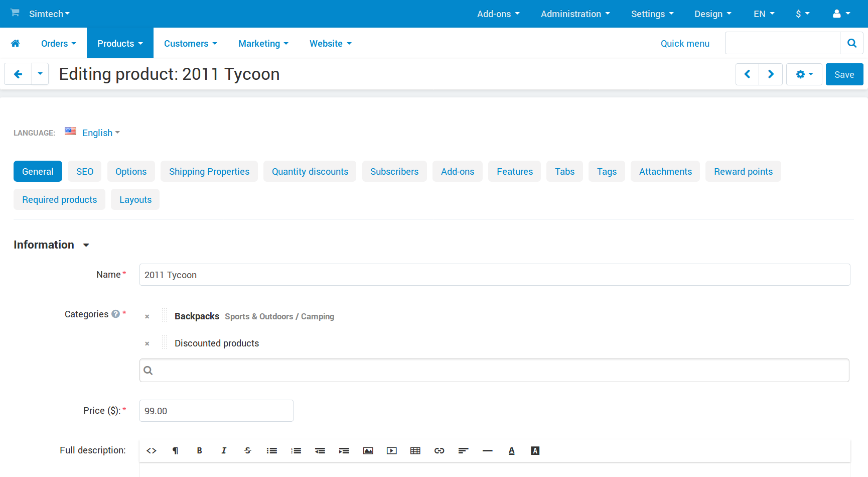Viewport: 868px width, 477px height.
Task: Click the search magnifier button
Action: click(x=851, y=43)
